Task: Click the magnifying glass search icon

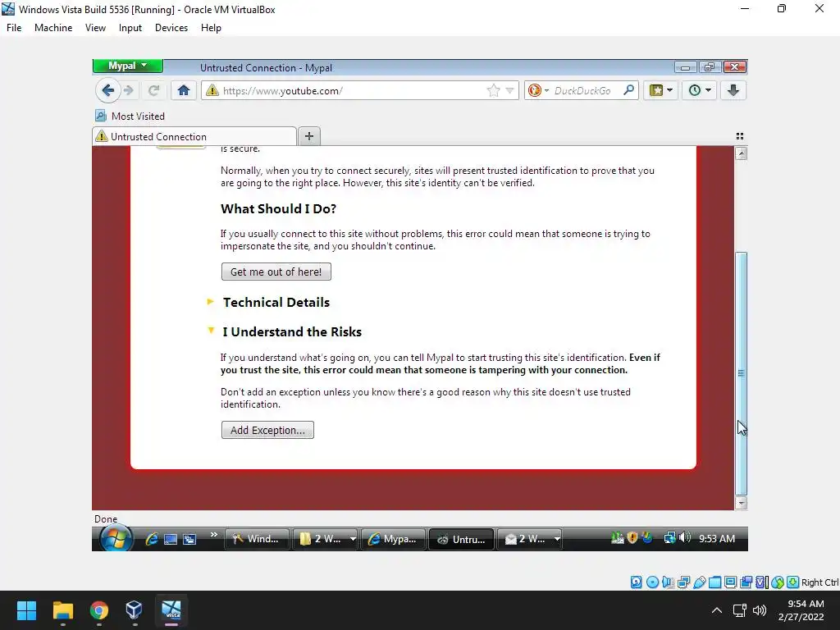Action: coord(629,90)
